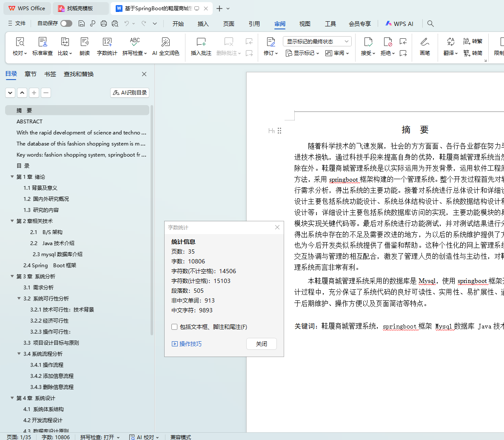Click the print icon in quick toolbar
Viewport: 504px width, 440px height.
point(104,23)
